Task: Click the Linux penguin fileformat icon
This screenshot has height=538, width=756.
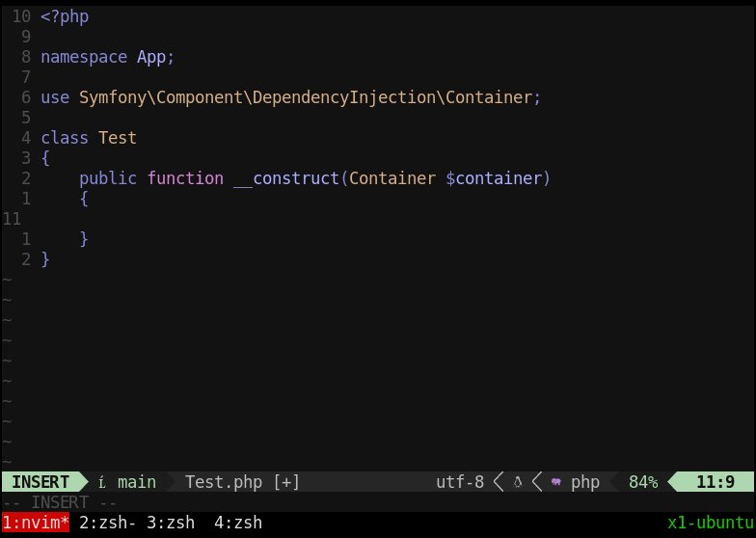Action: [x=518, y=482]
